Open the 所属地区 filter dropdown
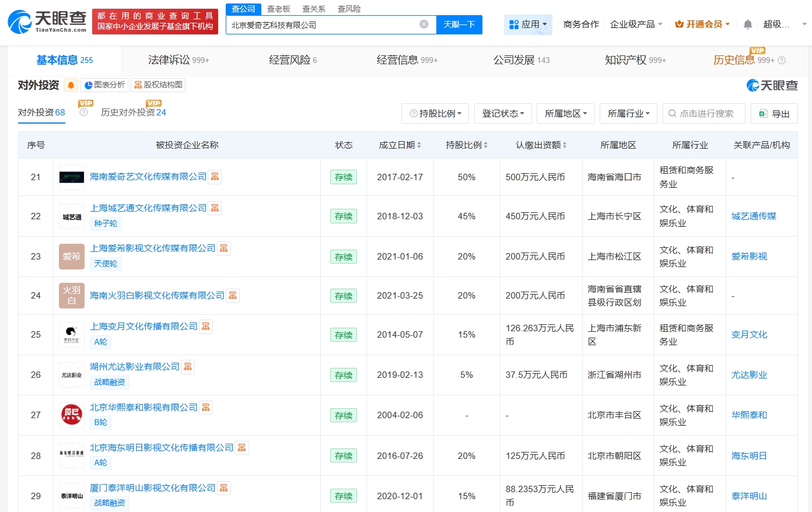812x512 pixels. pyautogui.click(x=565, y=113)
